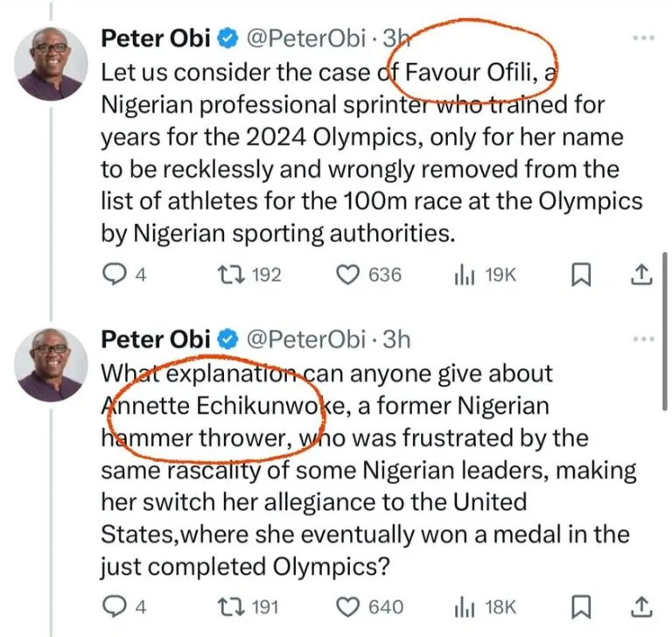Open Peter Obi's avatar on first tweet
Image resolution: width=672 pixels, height=637 pixels.
click(x=52, y=62)
